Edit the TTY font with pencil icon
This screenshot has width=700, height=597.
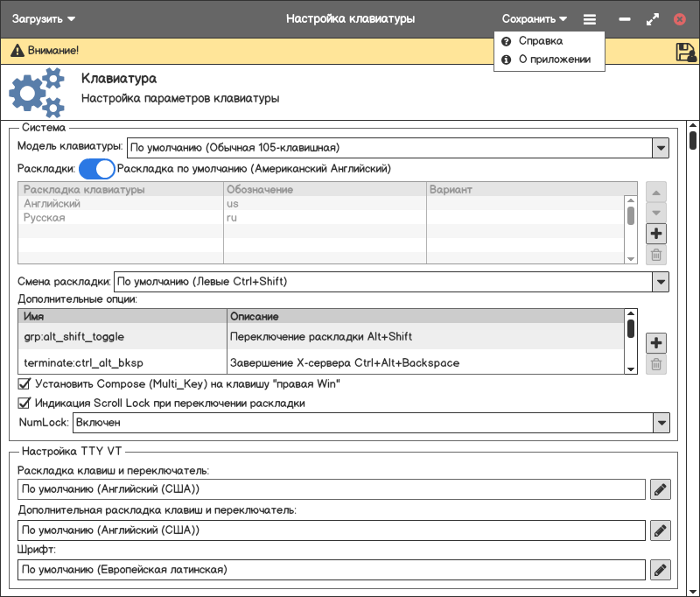pyautogui.click(x=661, y=570)
